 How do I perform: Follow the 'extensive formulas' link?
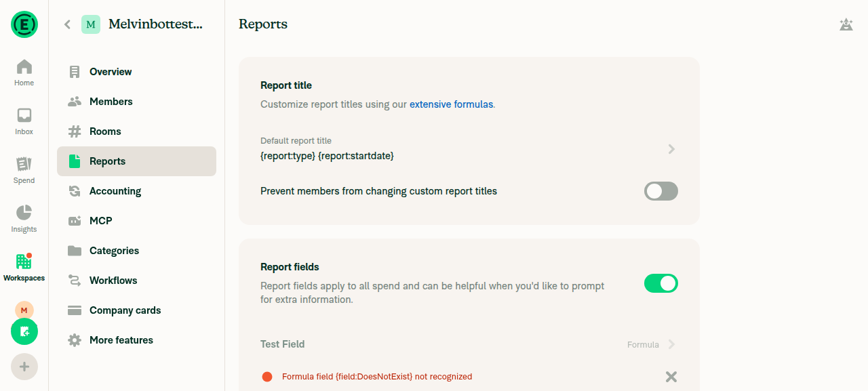coord(451,104)
